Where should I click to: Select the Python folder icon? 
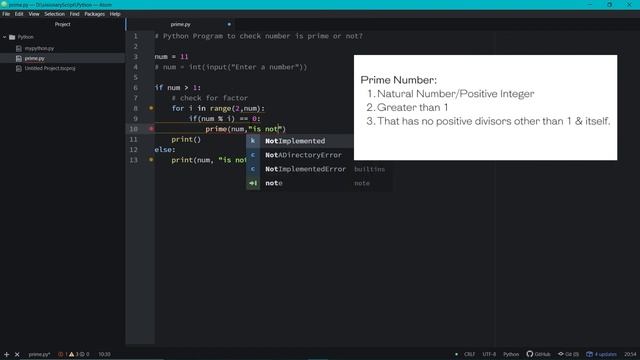pos(12,37)
